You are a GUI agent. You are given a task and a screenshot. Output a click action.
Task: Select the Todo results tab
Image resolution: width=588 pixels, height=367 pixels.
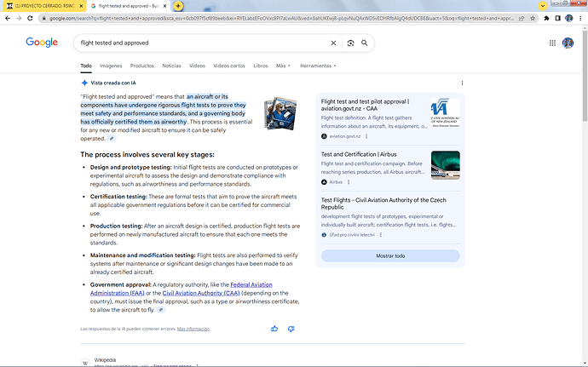click(86, 66)
